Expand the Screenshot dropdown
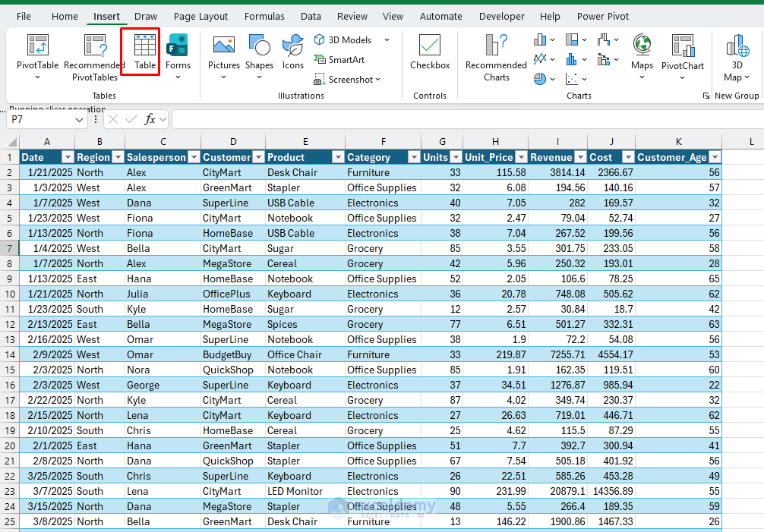The width and height of the screenshot is (764, 532). pyautogui.click(x=377, y=80)
